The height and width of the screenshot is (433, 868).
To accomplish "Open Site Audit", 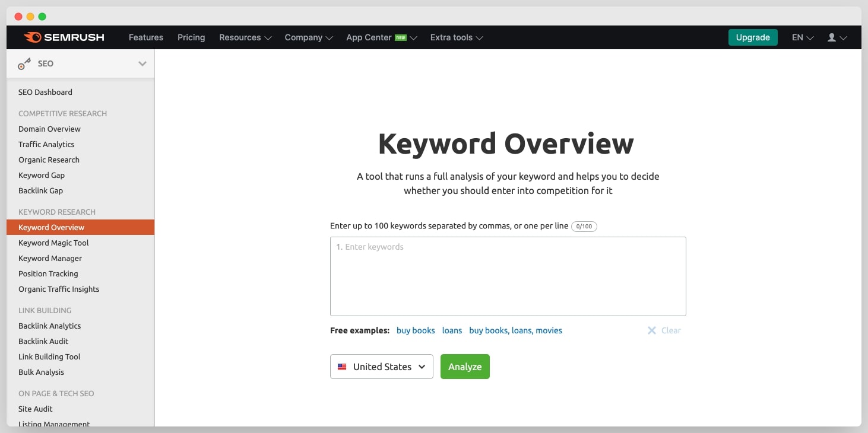I will [36, 409].
